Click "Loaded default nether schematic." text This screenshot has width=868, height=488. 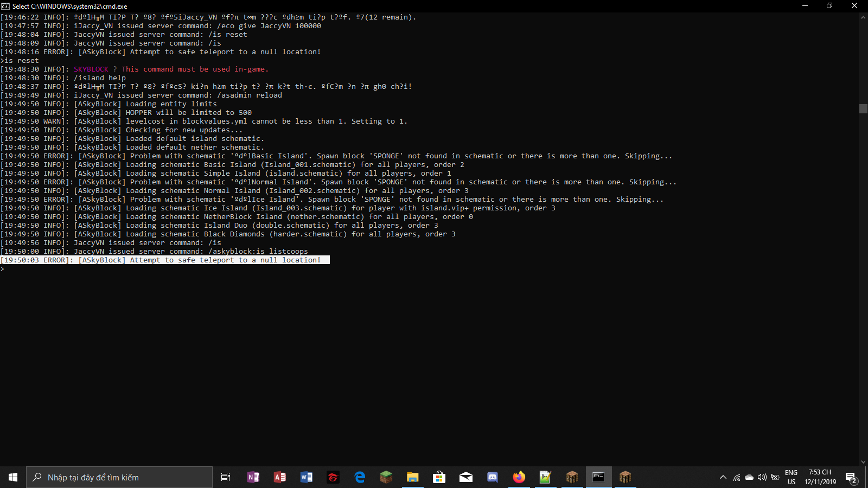coord(195,147)
